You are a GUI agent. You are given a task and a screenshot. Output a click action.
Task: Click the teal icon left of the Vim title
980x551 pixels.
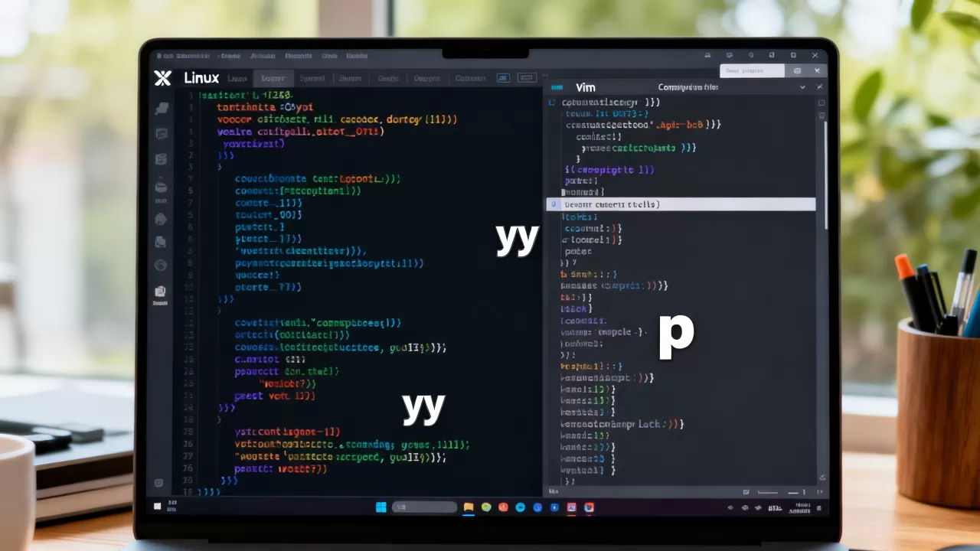[x=557, y=87]
